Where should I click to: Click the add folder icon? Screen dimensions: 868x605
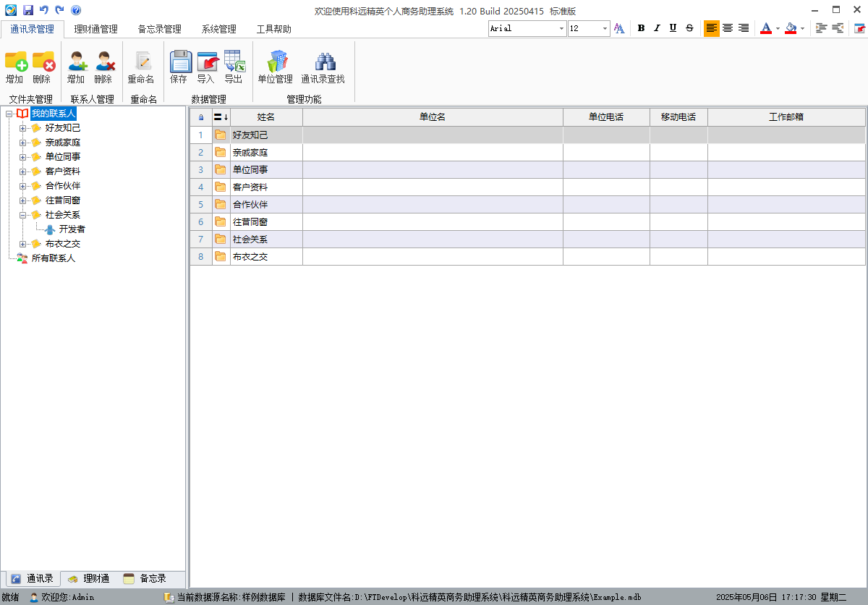coord(15,62)
